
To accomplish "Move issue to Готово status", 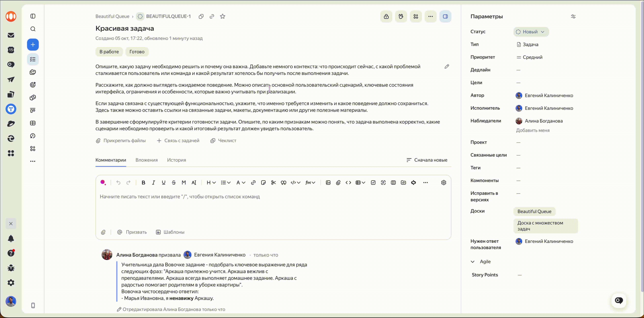I will [137, 52].
